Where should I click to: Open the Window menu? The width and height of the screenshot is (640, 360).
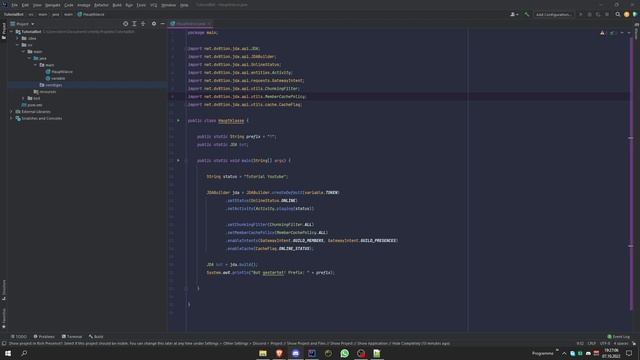(169, 5)
